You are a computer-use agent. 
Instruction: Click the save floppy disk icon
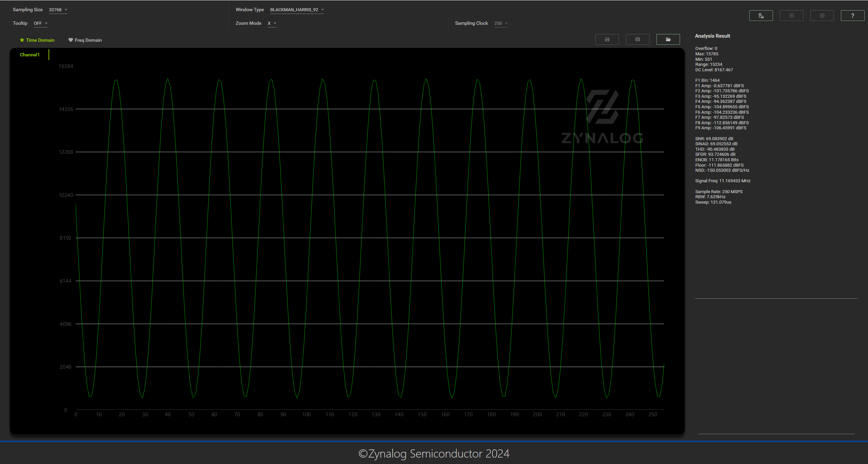(x=607, y=39)
